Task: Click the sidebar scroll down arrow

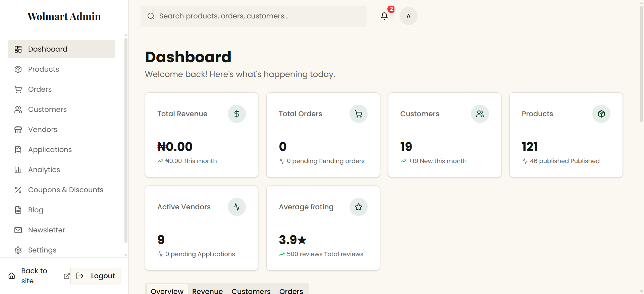Action: tap(126, 255)
